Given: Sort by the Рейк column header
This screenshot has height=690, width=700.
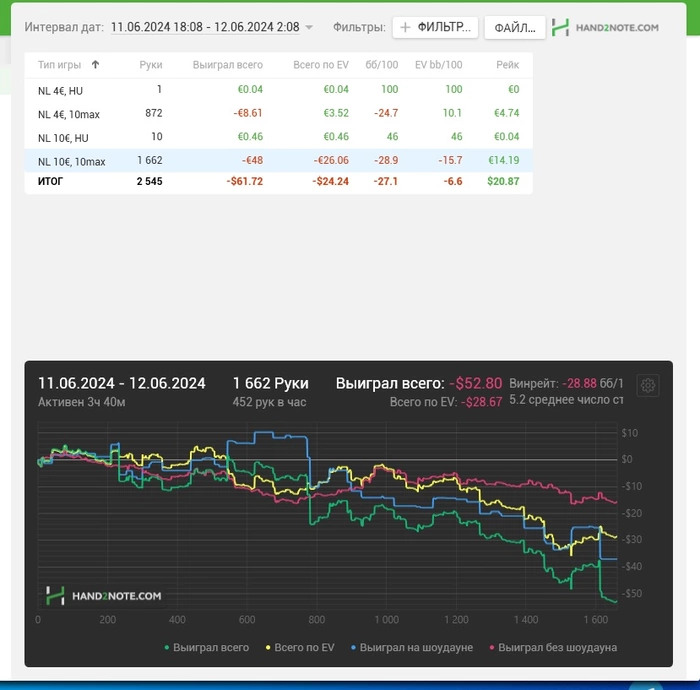Looking at the screenshot, I should pyautogui.click(x=508, y=65).
